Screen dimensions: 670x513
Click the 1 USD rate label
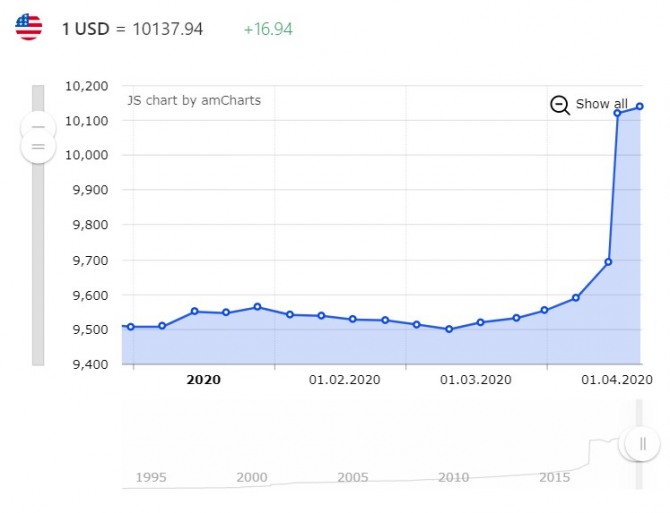[x=132, y=29]
